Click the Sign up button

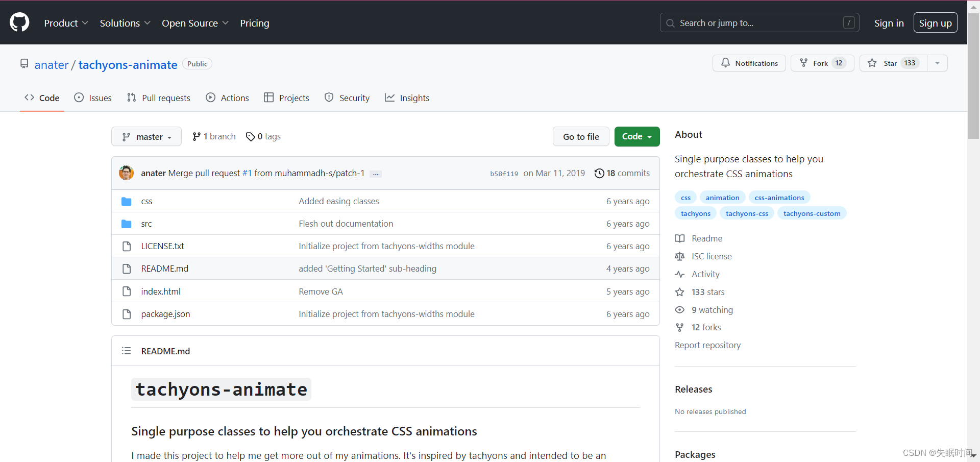tap(935, 22)
